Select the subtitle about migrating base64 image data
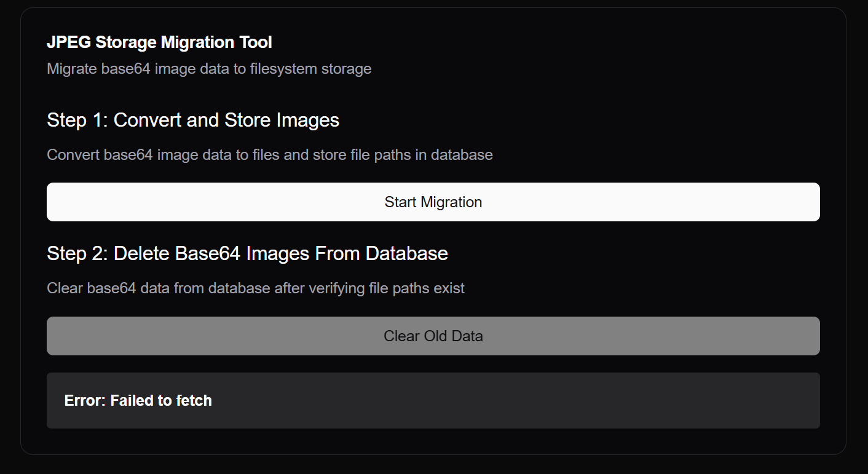Image resolution: width=868 pixels, height=474 pixels. [209, 68]
